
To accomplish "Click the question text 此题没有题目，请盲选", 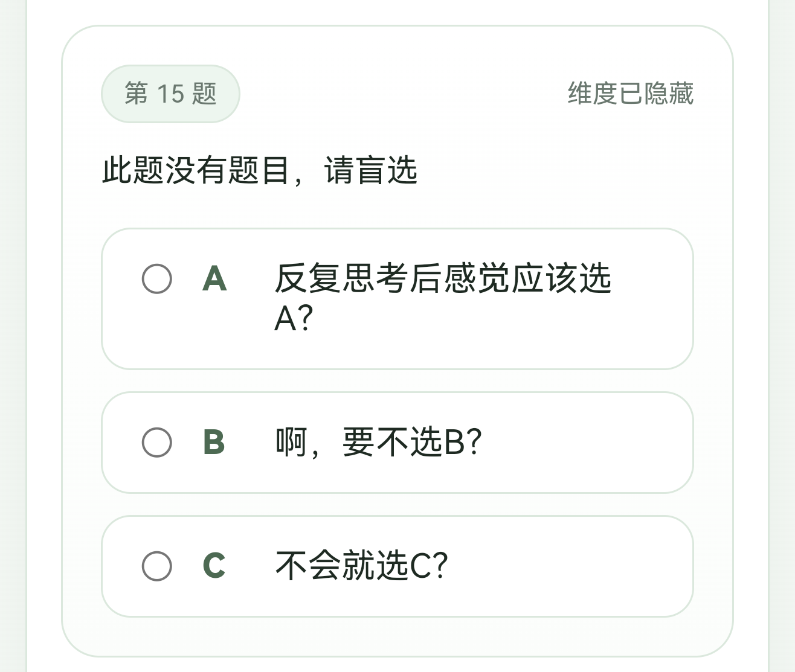I will coord(259,170).
